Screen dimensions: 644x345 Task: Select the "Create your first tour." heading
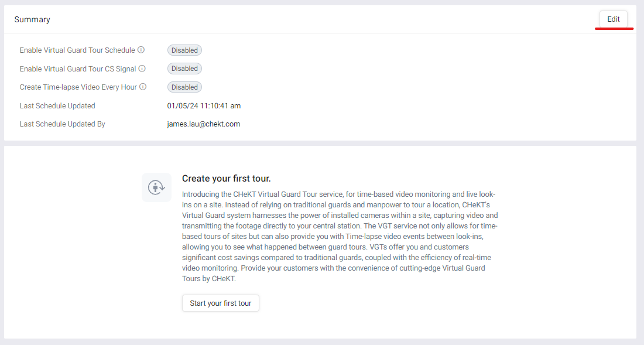(227, 179)
